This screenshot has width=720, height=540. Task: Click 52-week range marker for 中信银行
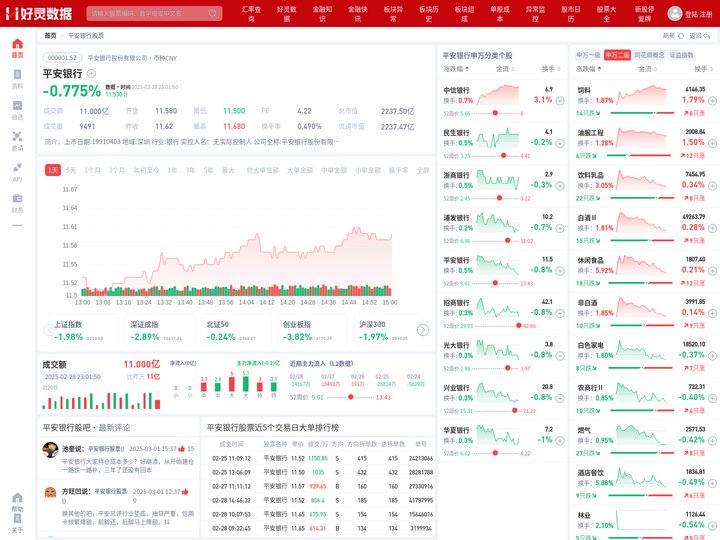click(495, 113)
